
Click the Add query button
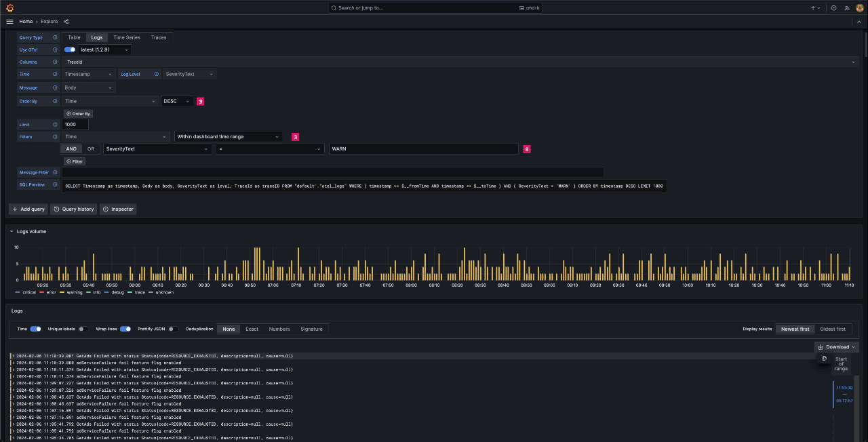point(28,209)
